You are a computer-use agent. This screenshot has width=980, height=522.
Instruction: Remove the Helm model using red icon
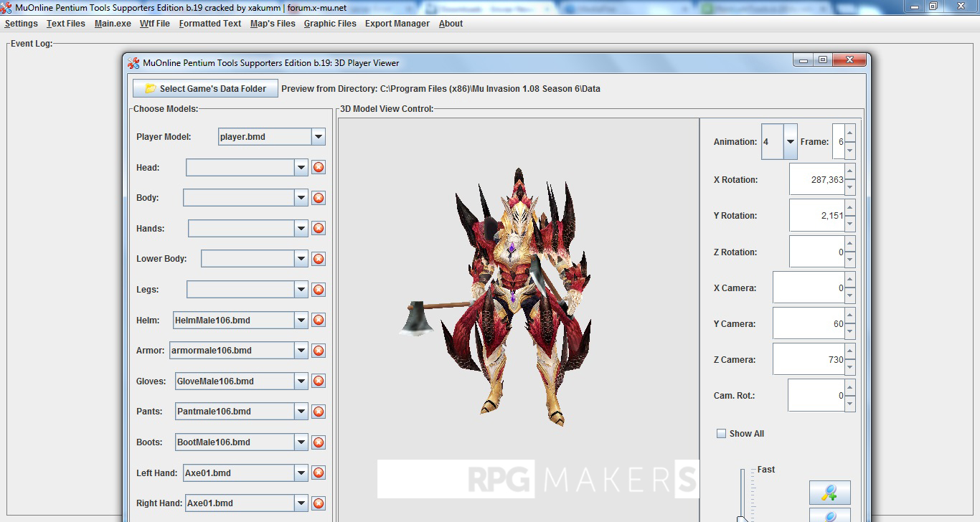(319, 320)
